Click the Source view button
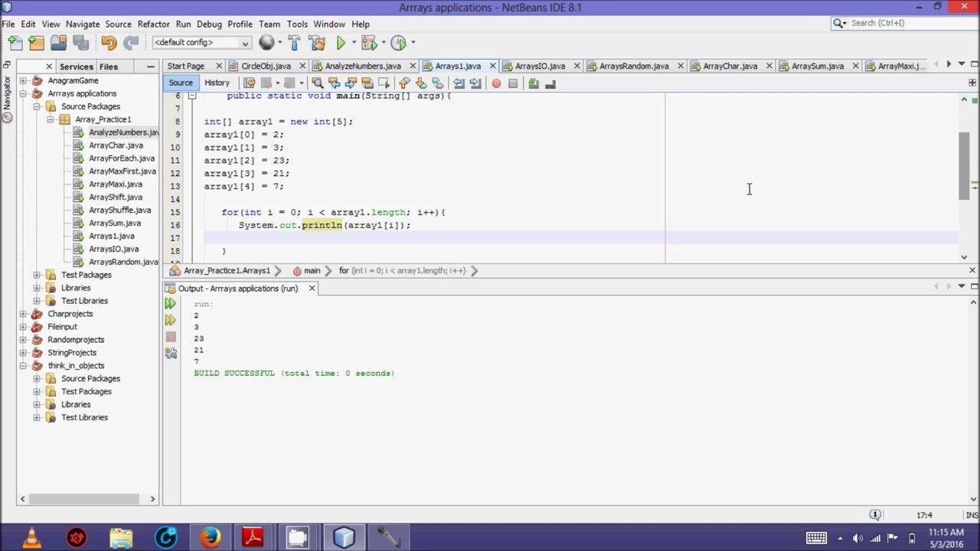This screenshot has width=980, height=551. click(x=181, y=83)
